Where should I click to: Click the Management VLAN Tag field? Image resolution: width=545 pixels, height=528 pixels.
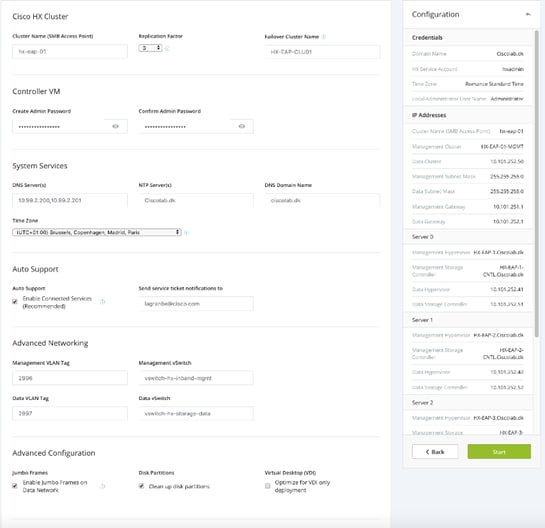pyautogui.click(x=70, y=378)
